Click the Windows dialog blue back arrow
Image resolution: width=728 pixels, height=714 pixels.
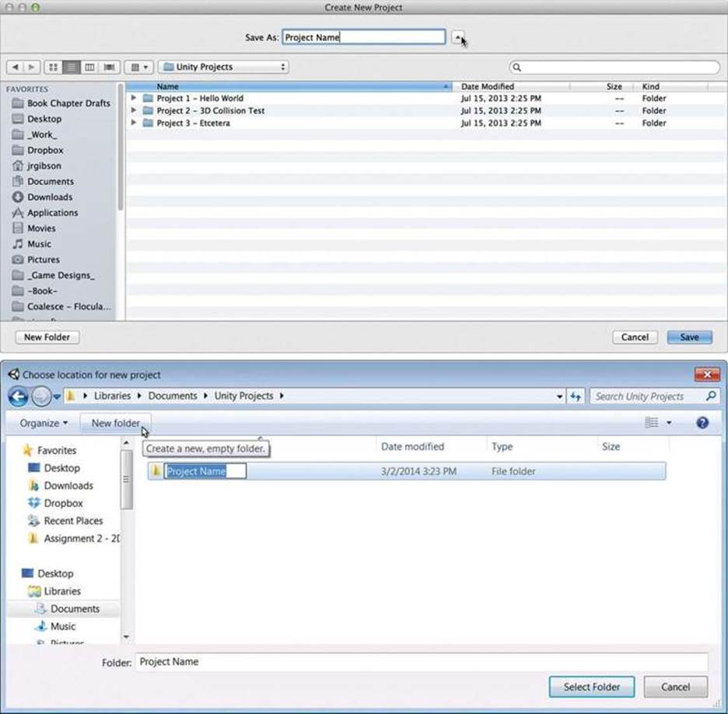19,397
